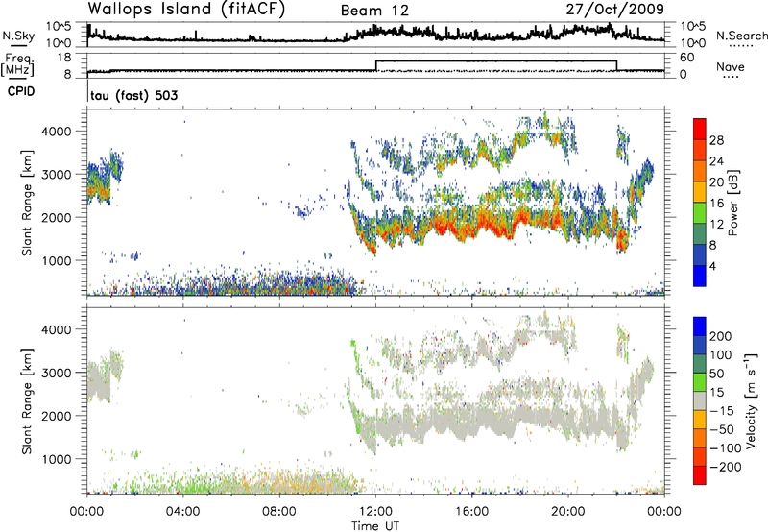
Task: Click the '4000' tick of power panel
Action: click(57, 132)
